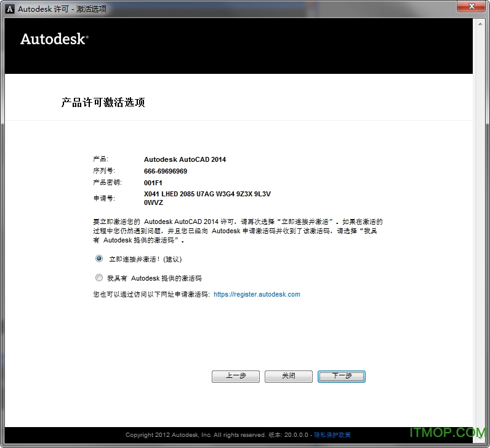This screenshot has height=448, width=490.
Task: Click the serial number 666-69696969
Action: tap(166, 171)
